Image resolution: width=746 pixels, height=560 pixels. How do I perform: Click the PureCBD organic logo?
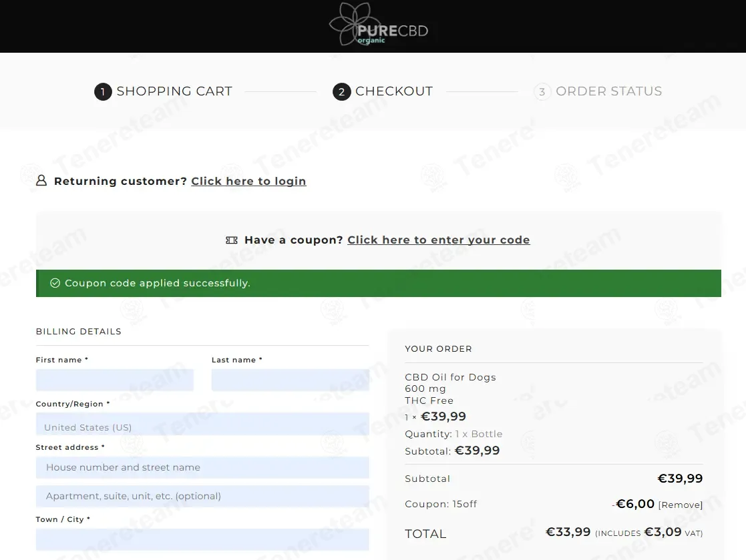[x=379, y=25]
